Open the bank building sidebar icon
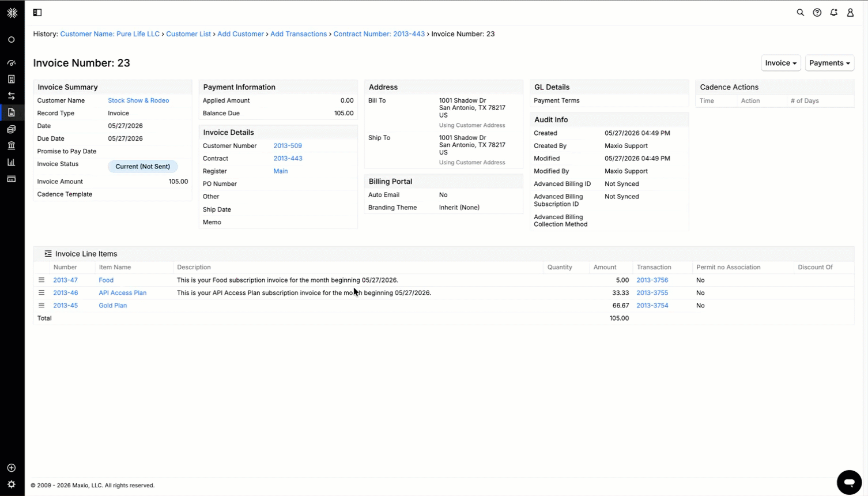868x496 pixels. tap(12, 145)
